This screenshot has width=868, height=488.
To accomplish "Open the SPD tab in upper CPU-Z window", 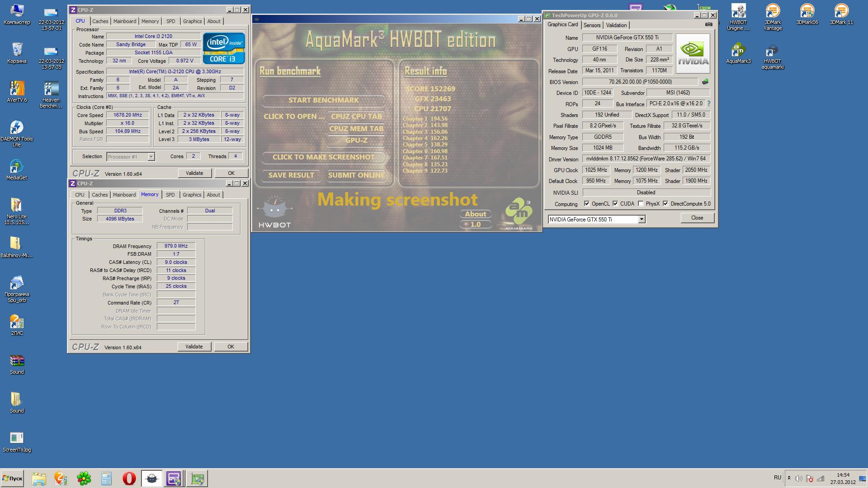I will [170, 21].
